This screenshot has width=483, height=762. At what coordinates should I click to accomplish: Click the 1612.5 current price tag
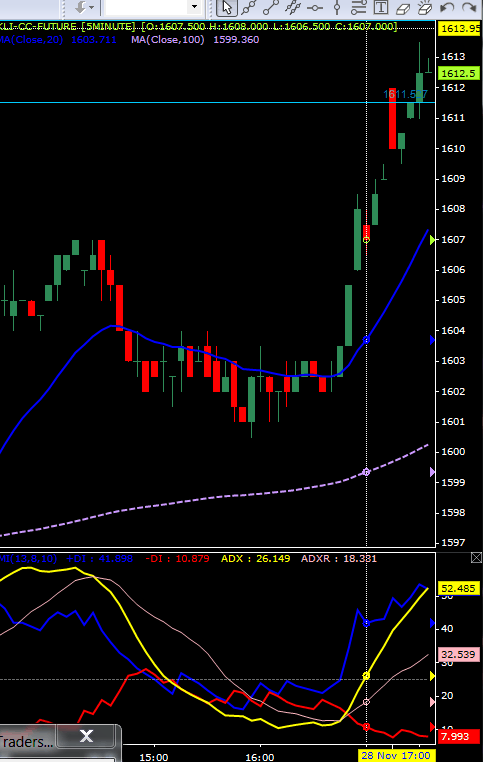(x=458, y=73)
